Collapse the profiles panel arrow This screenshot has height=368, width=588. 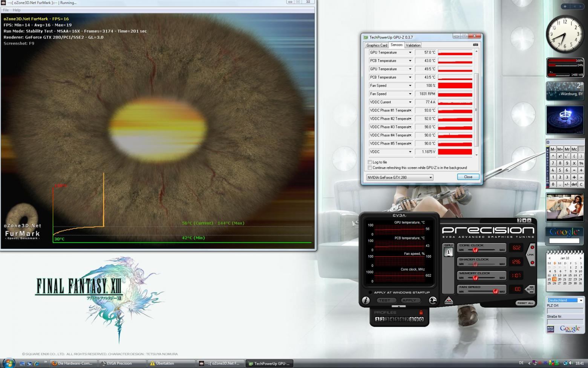(399, 306)
